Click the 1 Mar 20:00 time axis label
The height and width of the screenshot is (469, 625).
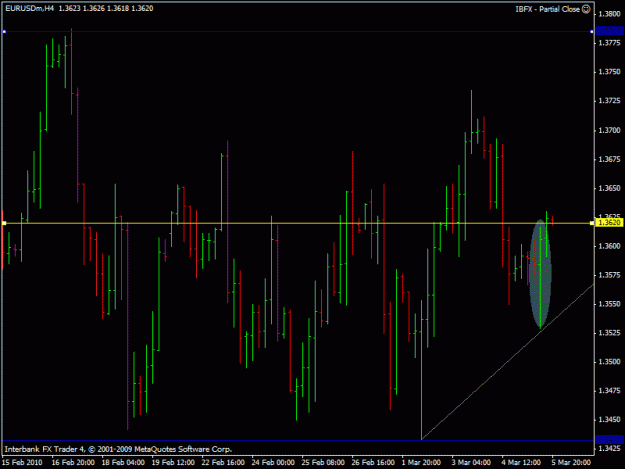(x=421, y=462)
